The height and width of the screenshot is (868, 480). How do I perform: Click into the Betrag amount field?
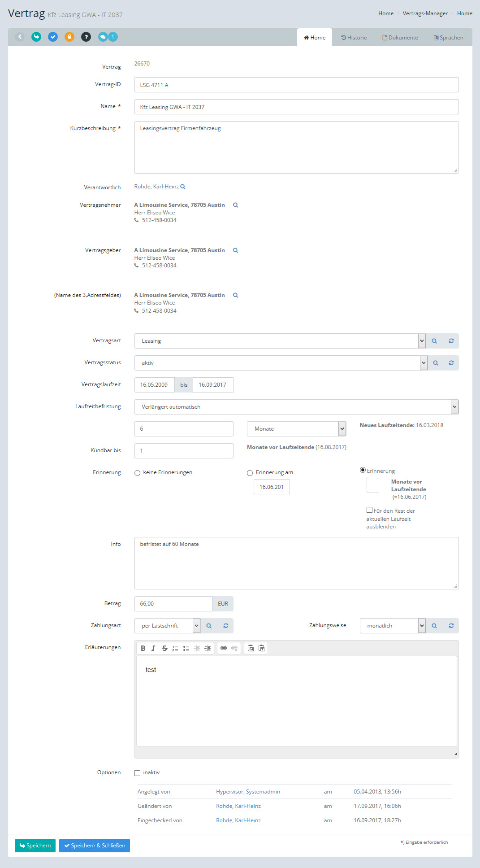[173, 604]
